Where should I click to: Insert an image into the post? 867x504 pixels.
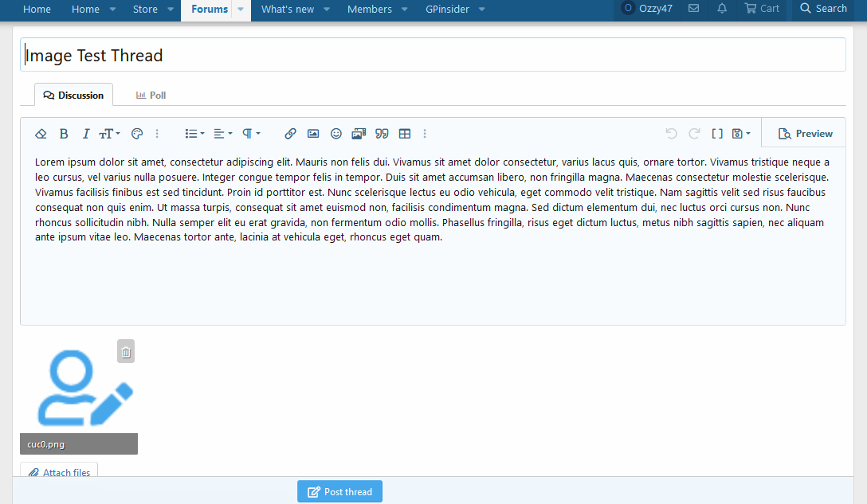[x=313, y=134]
